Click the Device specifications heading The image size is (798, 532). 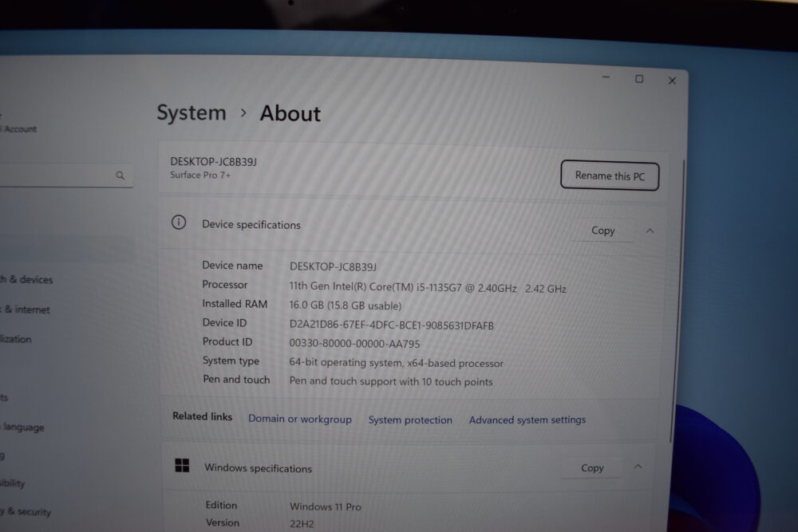pos(251,225)
